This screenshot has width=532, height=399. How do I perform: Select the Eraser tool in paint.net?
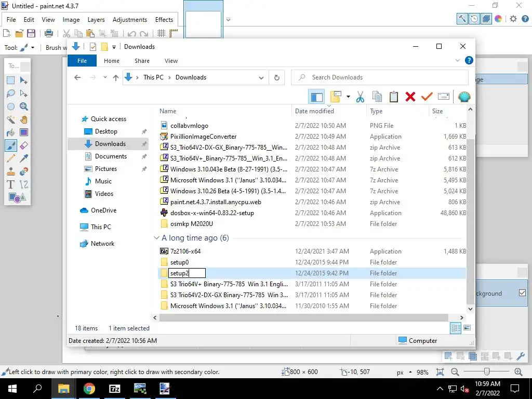click(x=24, y=145)
